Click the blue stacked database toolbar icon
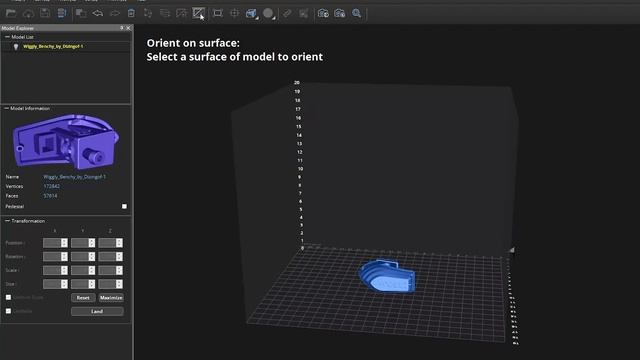Screen dimensions: 640x360 click(62, 13)
